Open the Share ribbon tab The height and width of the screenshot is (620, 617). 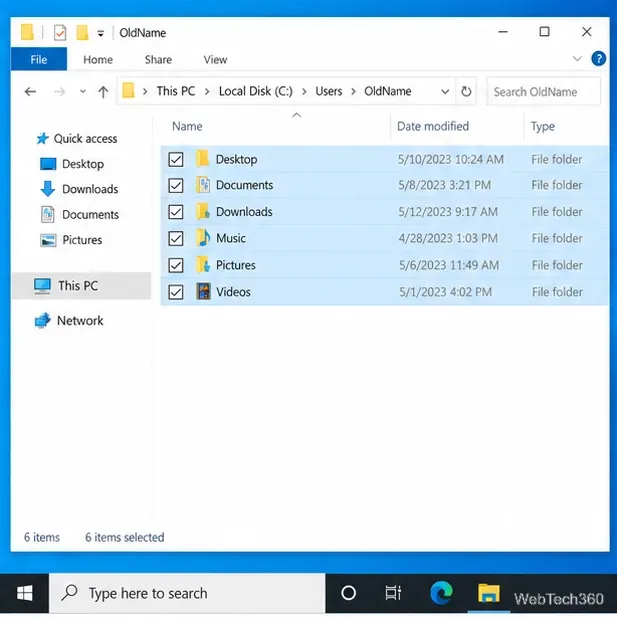click(x=158, y=59)
